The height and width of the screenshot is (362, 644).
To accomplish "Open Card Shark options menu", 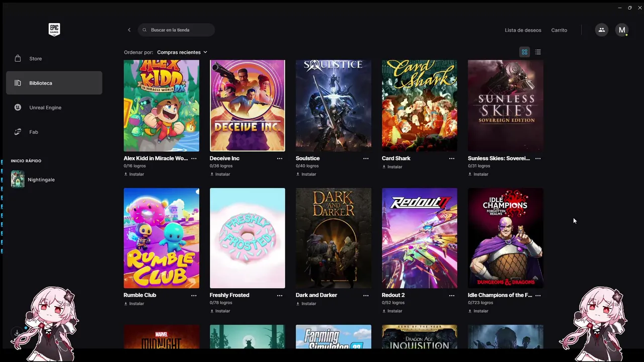I will [452, 158].
